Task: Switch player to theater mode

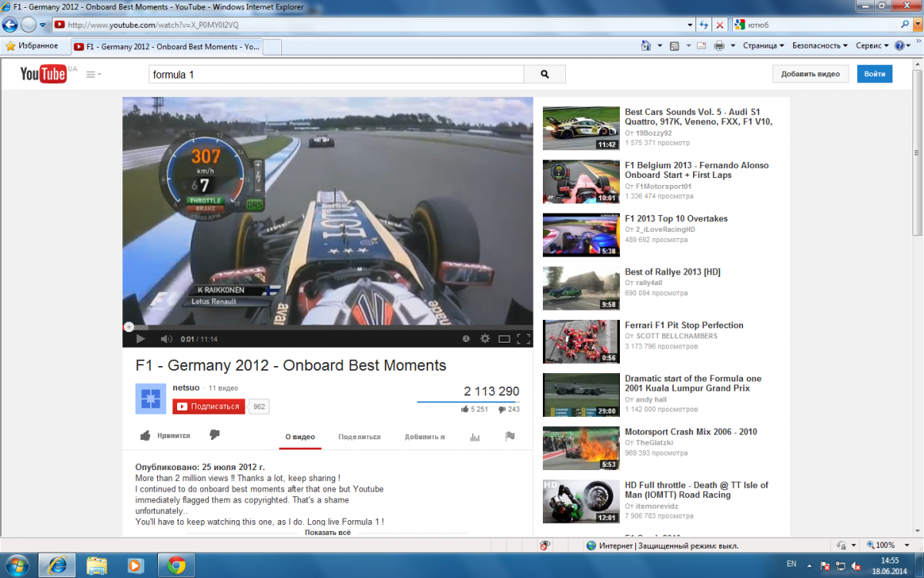Action: 504,338
